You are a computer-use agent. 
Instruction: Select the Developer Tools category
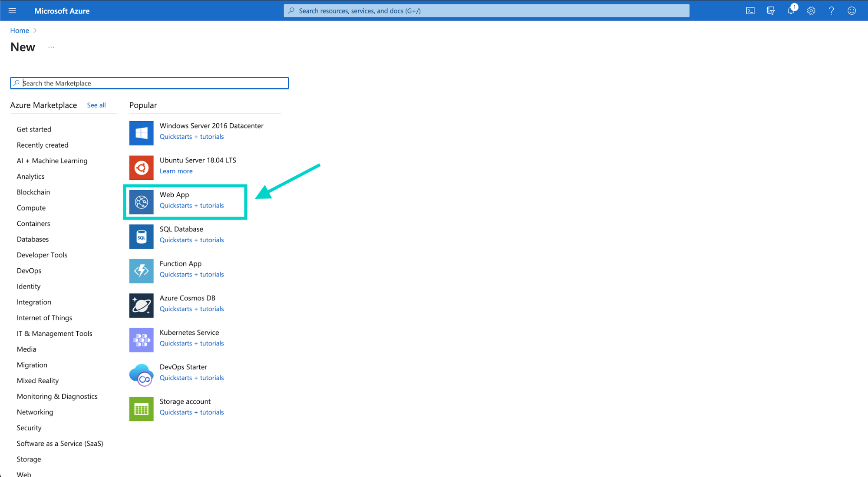(x=42, y=255)
